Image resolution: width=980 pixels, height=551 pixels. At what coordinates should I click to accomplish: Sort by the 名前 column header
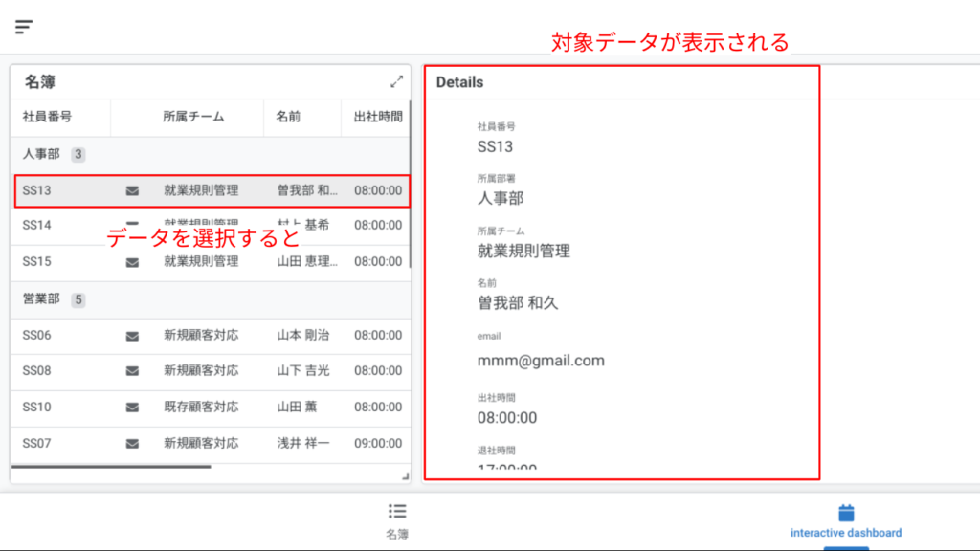pos(288,117)
